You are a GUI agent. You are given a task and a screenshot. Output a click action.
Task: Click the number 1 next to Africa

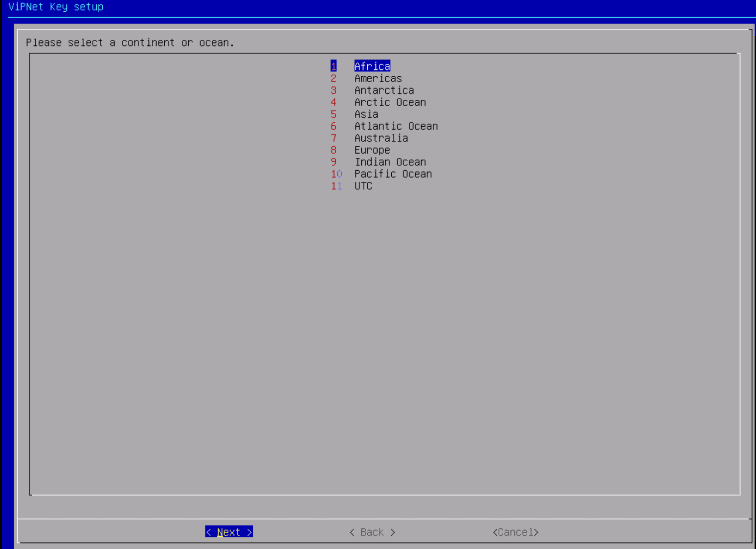pos(333,66)
